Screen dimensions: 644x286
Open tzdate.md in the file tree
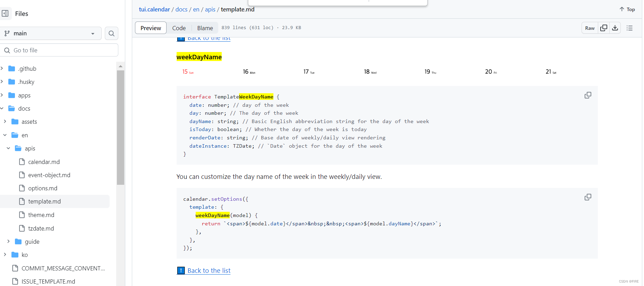pos(41,228)
